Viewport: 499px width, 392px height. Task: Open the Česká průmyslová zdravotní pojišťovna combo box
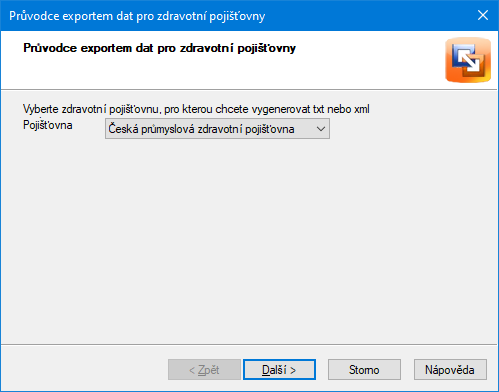pyautogui.click(x=217, y=129)
